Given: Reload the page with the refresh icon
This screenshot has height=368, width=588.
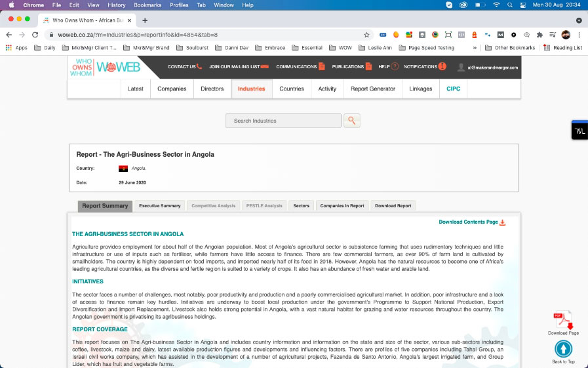Looking at the screenshot, I should point(35,35).
